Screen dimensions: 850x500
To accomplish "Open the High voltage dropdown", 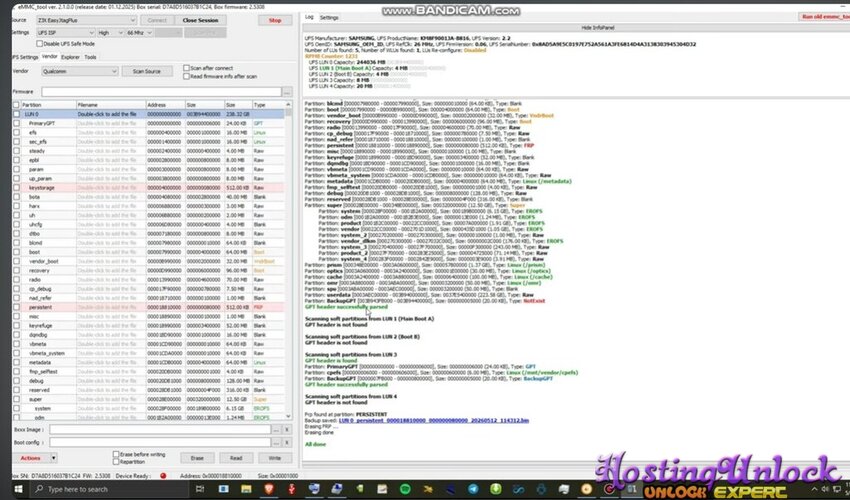I will tap(111, 33).
